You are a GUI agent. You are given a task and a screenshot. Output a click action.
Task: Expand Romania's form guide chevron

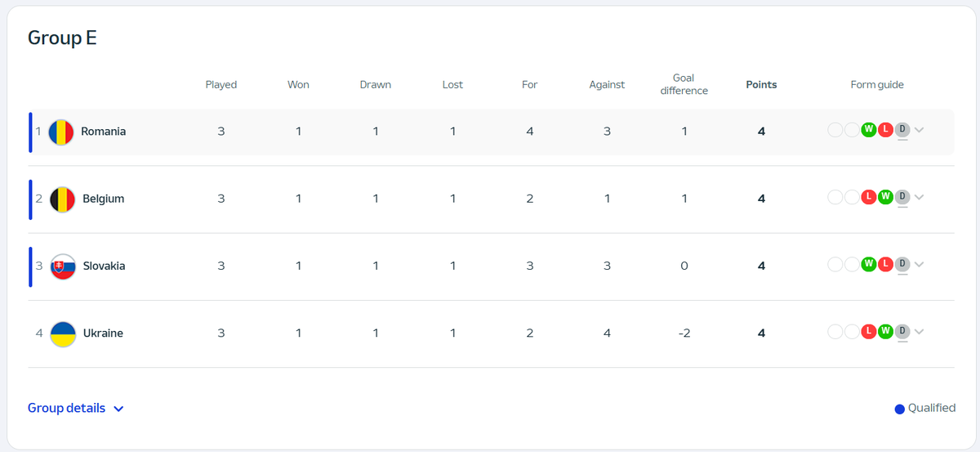click(920, 130)
